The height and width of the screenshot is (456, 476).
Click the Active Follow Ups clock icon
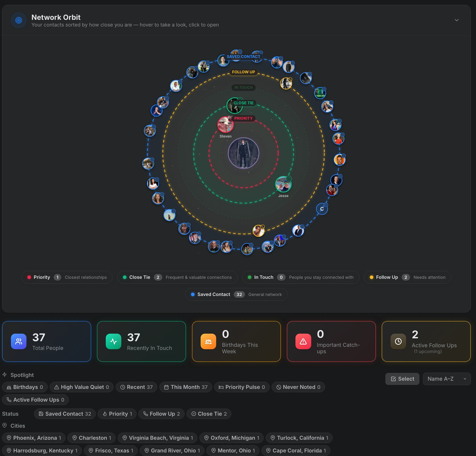[398, 341]
